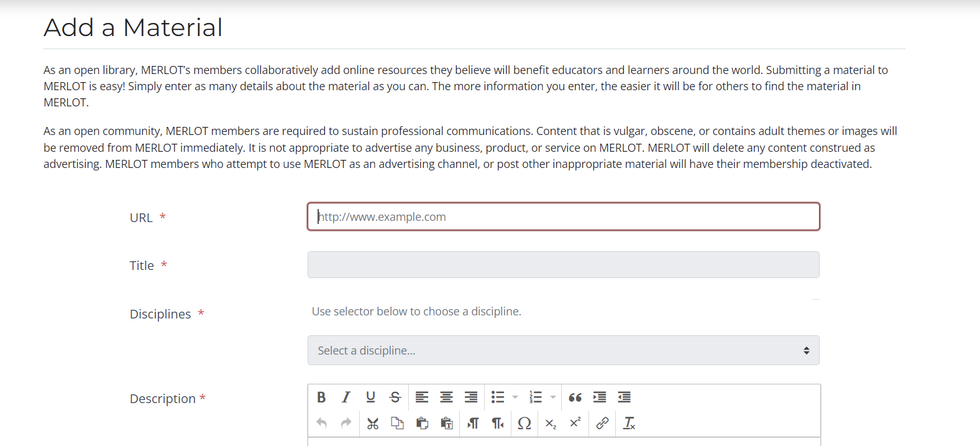Toggle subscript formatting

[x=551, y=424]
